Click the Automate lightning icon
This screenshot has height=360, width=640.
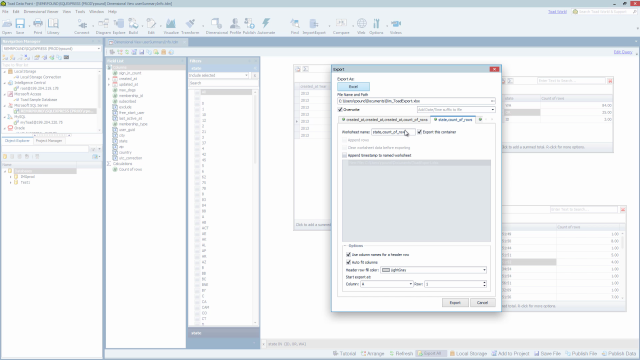coord(266,26)
